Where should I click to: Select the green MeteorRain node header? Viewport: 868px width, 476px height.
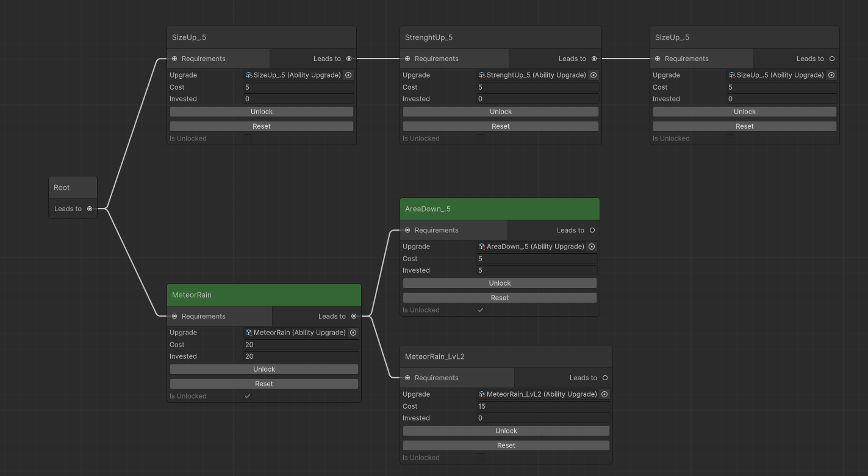click(264, 295)
